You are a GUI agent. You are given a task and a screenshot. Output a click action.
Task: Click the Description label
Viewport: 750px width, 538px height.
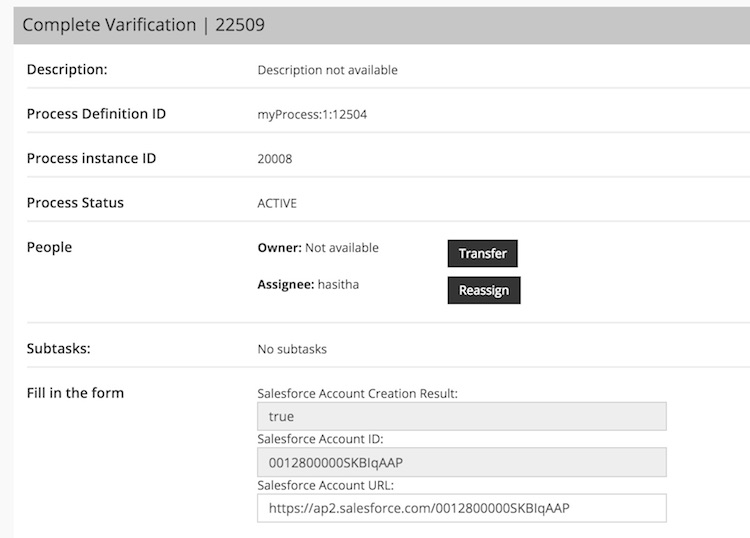pos(66,70)
